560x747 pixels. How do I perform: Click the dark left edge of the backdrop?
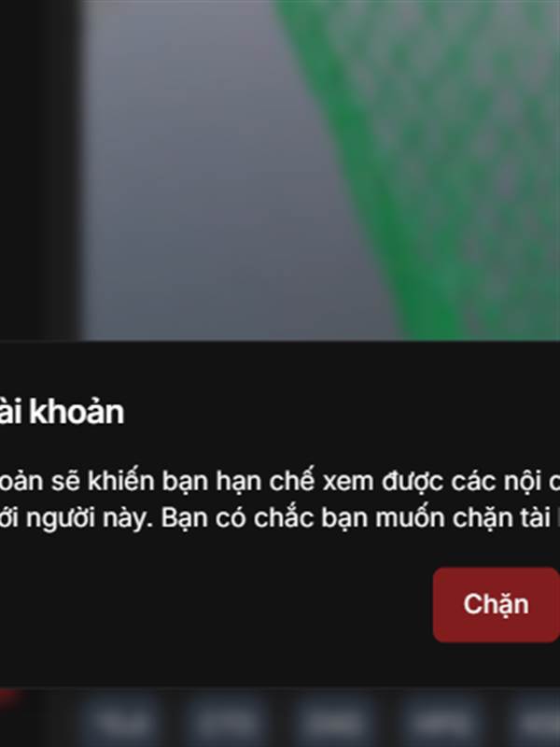point(38,167)
